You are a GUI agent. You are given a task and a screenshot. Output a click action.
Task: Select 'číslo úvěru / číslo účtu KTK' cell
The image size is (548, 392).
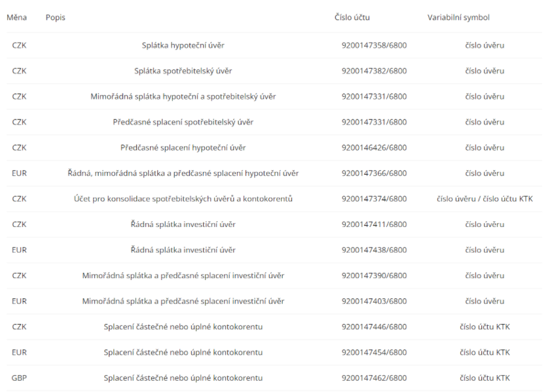tap(484, 198)
